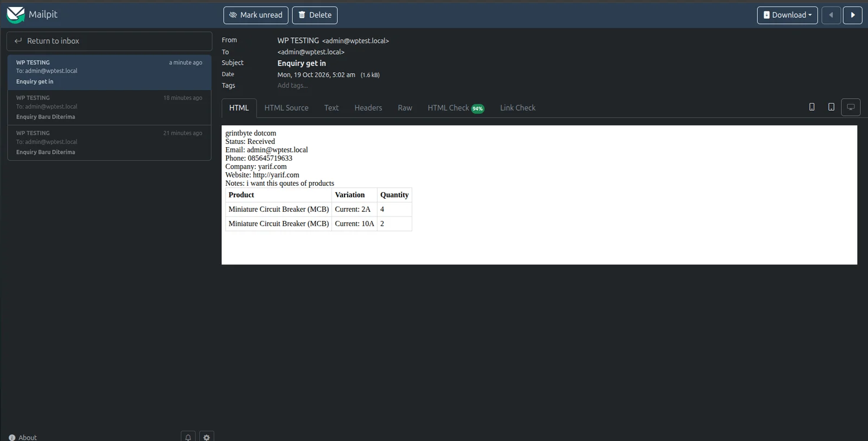Click the 'Current: 2A' variation cell

(x=354, y=209)
